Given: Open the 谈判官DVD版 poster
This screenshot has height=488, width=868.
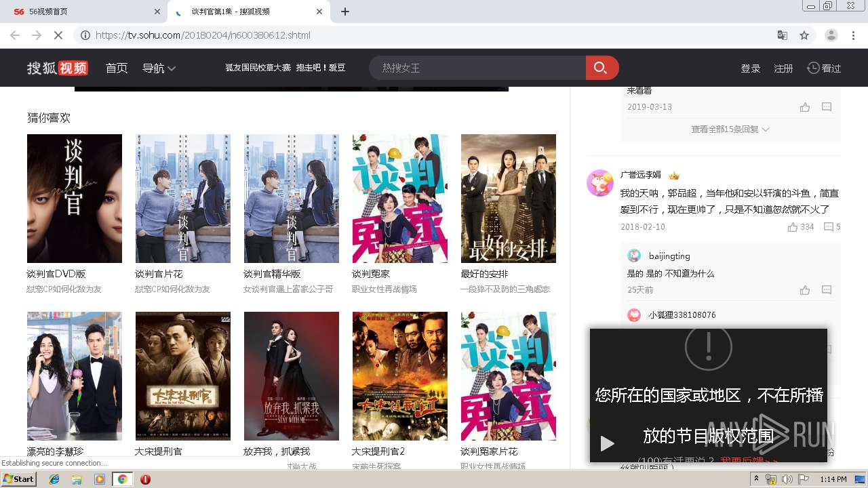Looking at the screenshot, I should (75, 199).
